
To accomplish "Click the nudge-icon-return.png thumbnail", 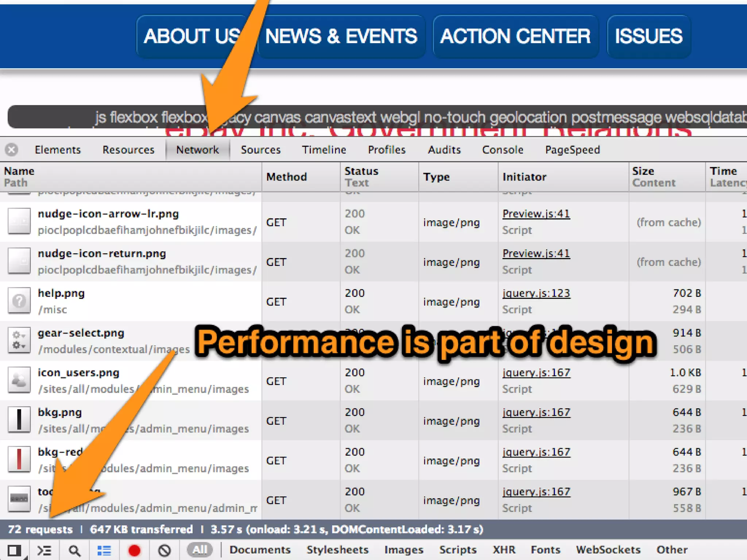I will click(19, 261).
